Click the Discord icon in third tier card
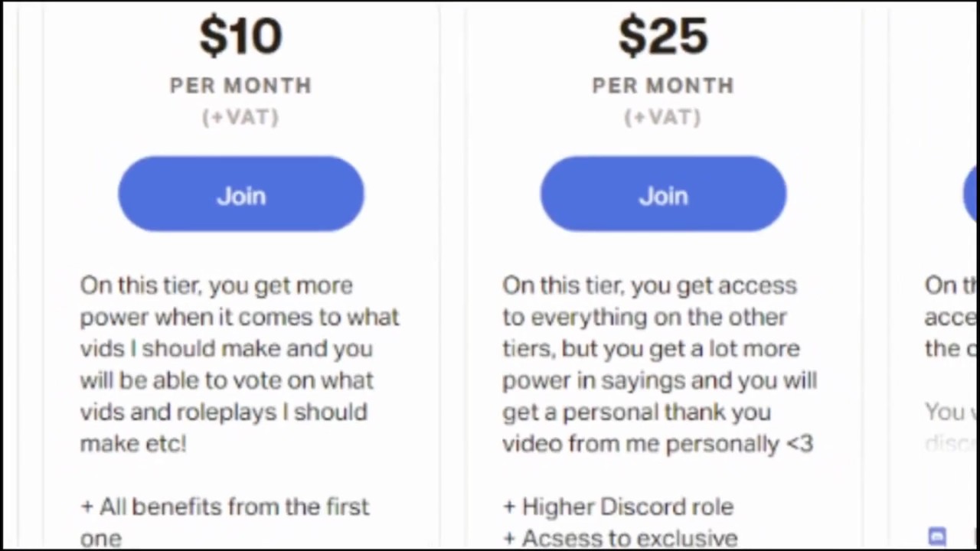This screenshot has height=551, width=980. [x=937, y=535]
